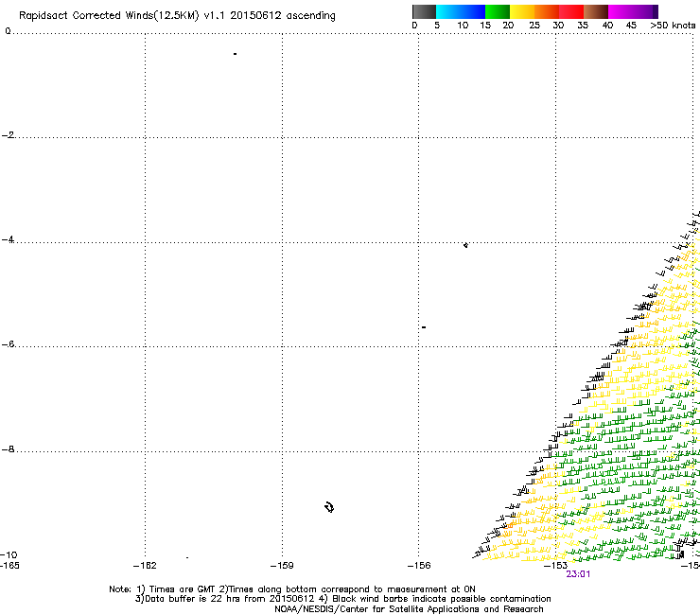Click the brown 35-40 knots legend color
The image size is (700, 615).
click(x=596, y=11)
